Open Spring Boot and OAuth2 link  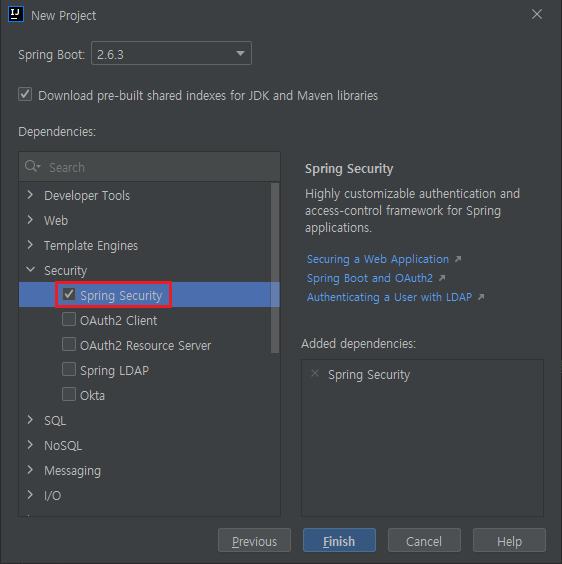tap(370, 278)
